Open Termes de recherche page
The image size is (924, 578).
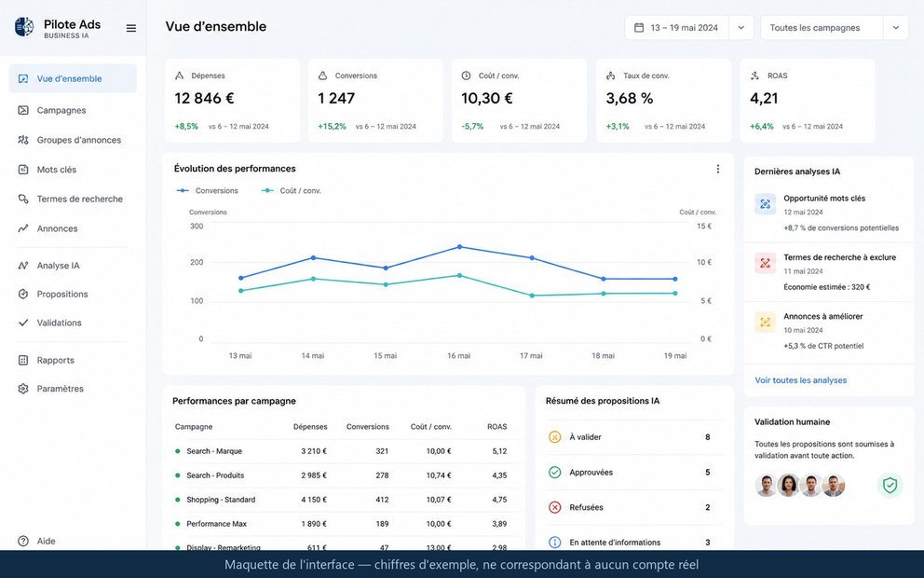tap(73, 199)
